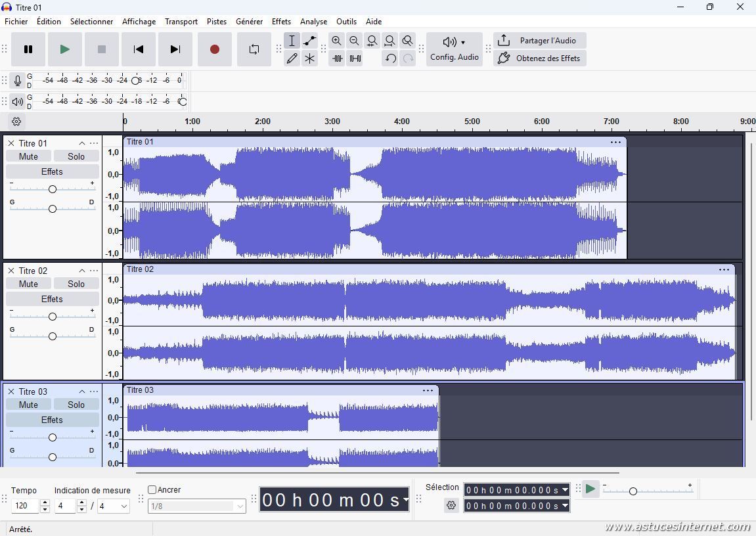Screen dimensions: 756x536
Task: Open Effets panel for Titre 03 track
Action: point(52,420)
